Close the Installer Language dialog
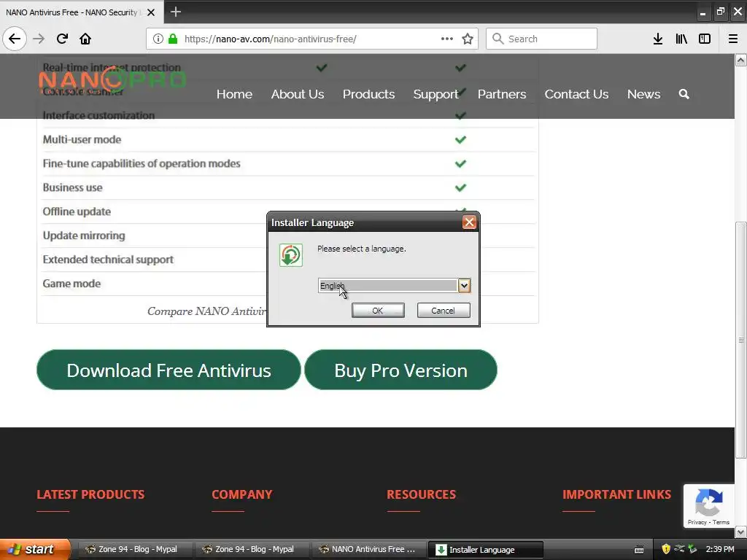The width and height of the screenshot is (747, 560). click(469, 222)
